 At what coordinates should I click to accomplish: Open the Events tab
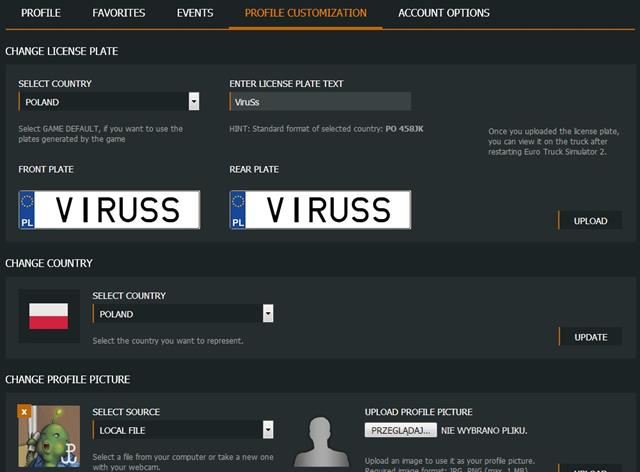pyautogui.click(x=194, y=13)
